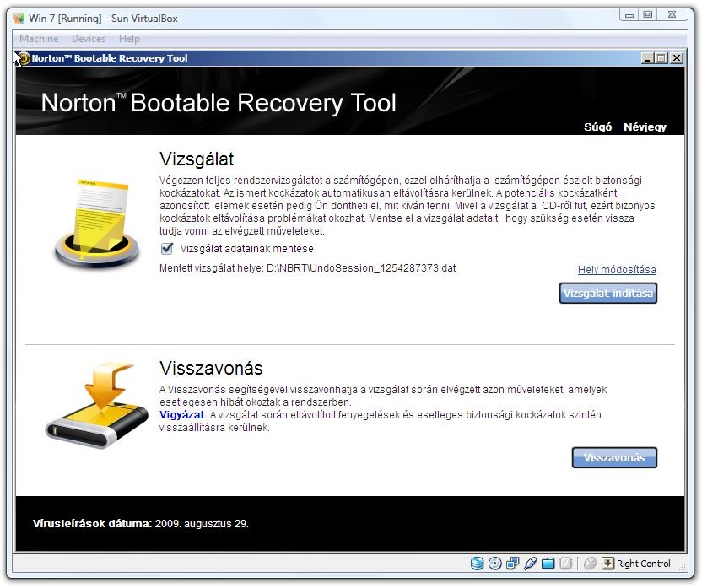The height and width of the screenshot is (588, 702).
Task: Click the keyboard capture arrow icon
Action: click(607, 563)
